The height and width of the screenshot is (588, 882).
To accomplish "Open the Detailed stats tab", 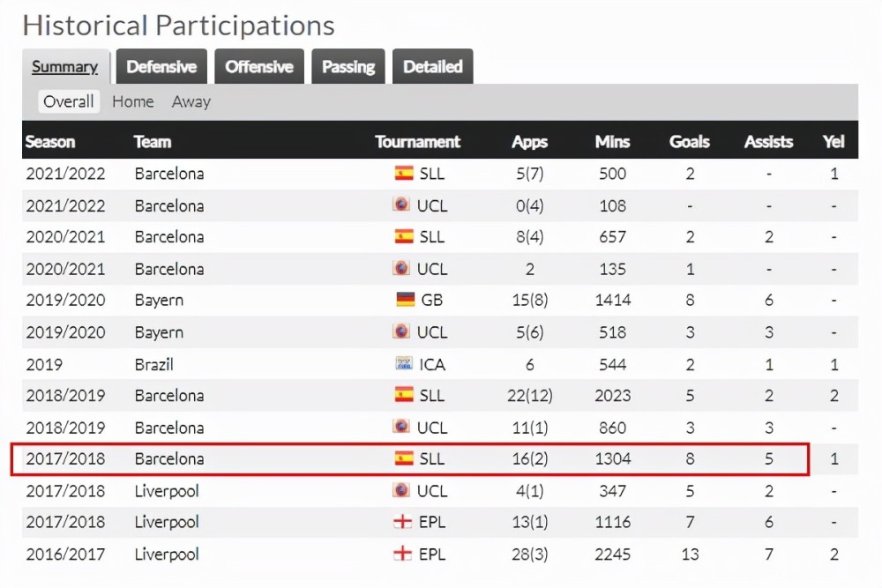I will (432, 66).
